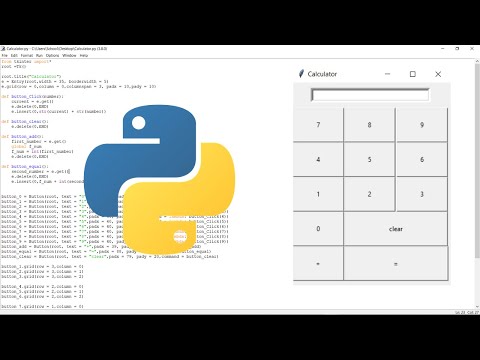
Task: Click the equals button on calculator
Action: tap(396, 264)
